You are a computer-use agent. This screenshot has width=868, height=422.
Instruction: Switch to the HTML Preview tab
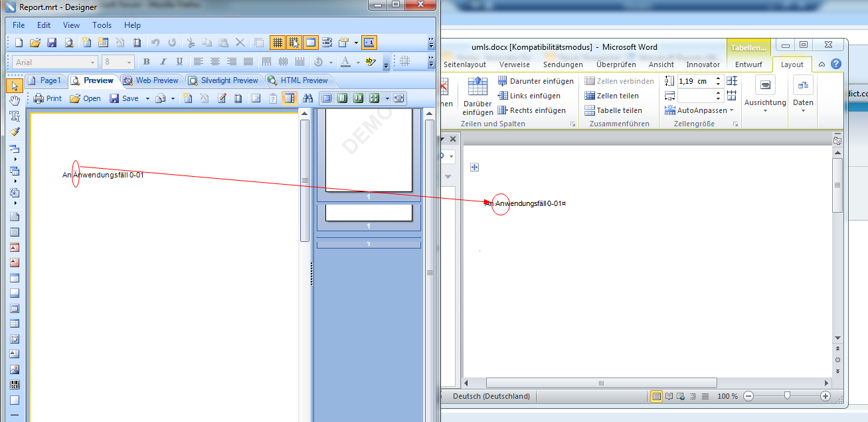click(298, 80)
